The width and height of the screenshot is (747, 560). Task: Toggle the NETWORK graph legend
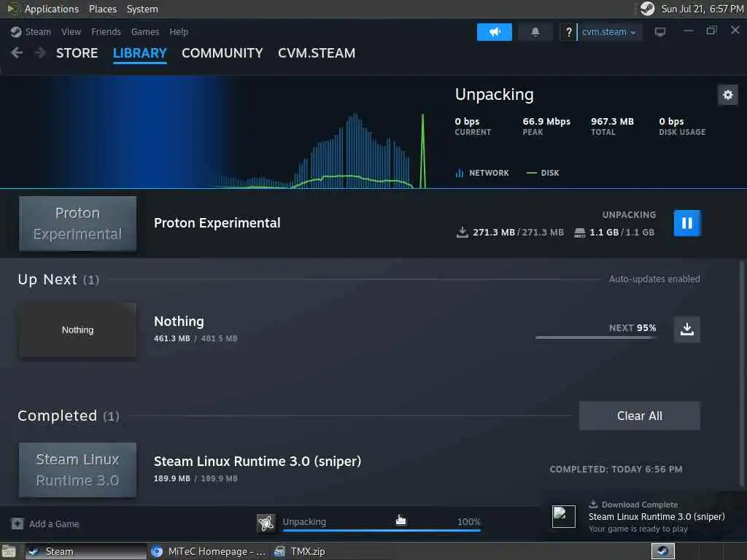(482, 173)
